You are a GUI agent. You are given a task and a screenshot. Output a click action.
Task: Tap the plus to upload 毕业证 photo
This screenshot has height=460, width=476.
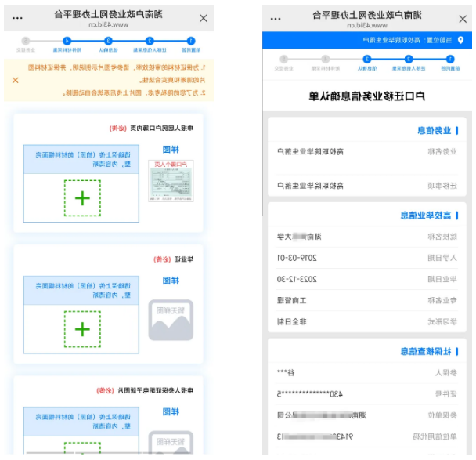pos(82,329)
